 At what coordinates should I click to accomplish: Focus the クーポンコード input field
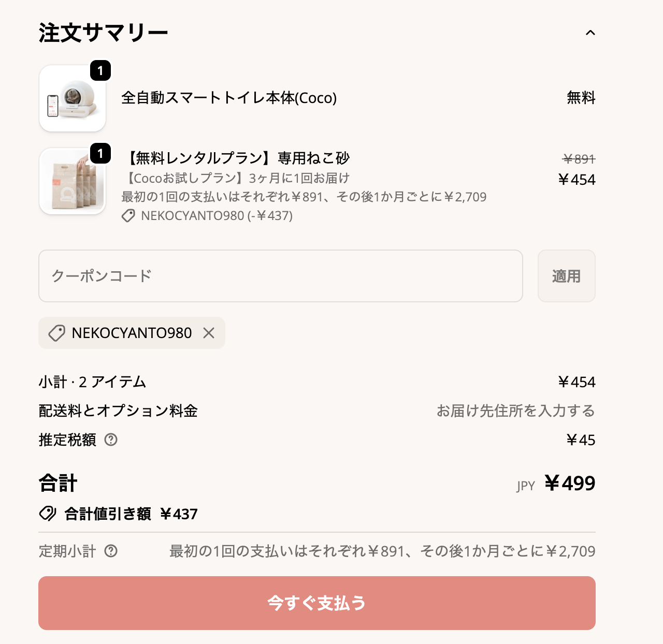click(x=280, y=276)
